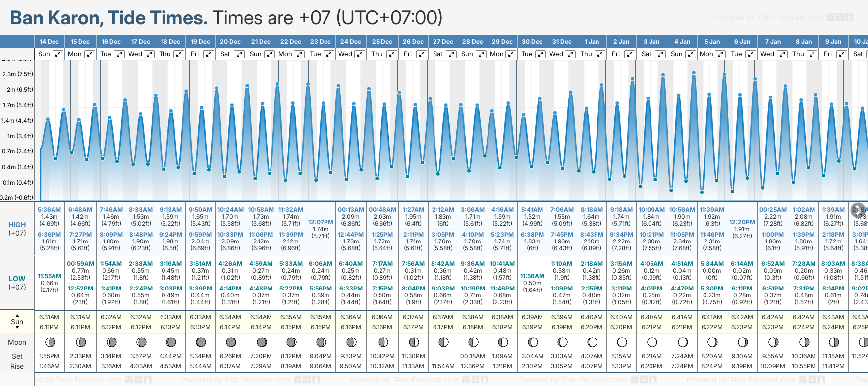
Task: Expand the Mon 22 Dec day view
Action: pyautogui.click(x=299, y=54)
